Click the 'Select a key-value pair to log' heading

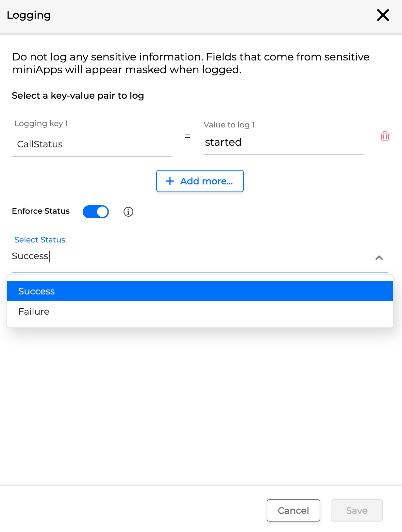pyautogui.click(x=78, y=96)
